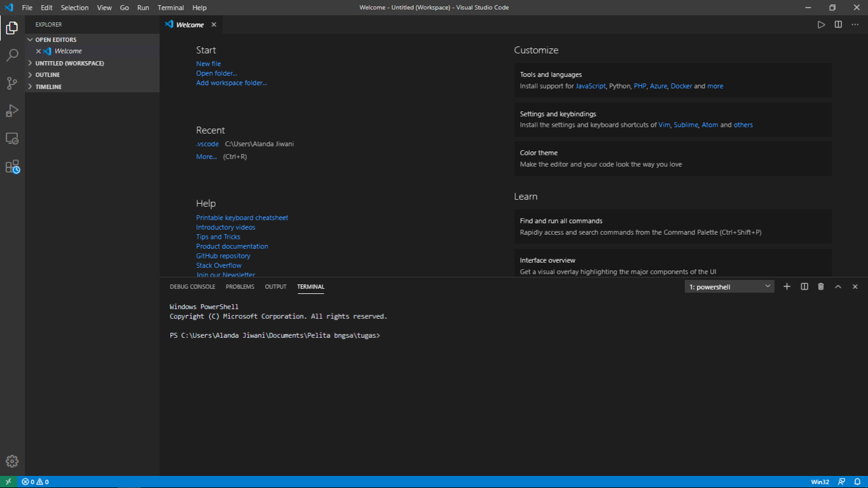Collapse the Open Editors section
The height and width of the screenshot is (488, 868).
[92, 39]
